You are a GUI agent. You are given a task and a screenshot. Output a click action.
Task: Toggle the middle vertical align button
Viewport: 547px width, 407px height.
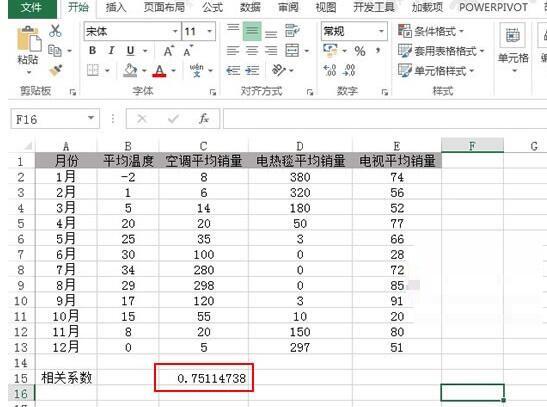click(252, 31)
